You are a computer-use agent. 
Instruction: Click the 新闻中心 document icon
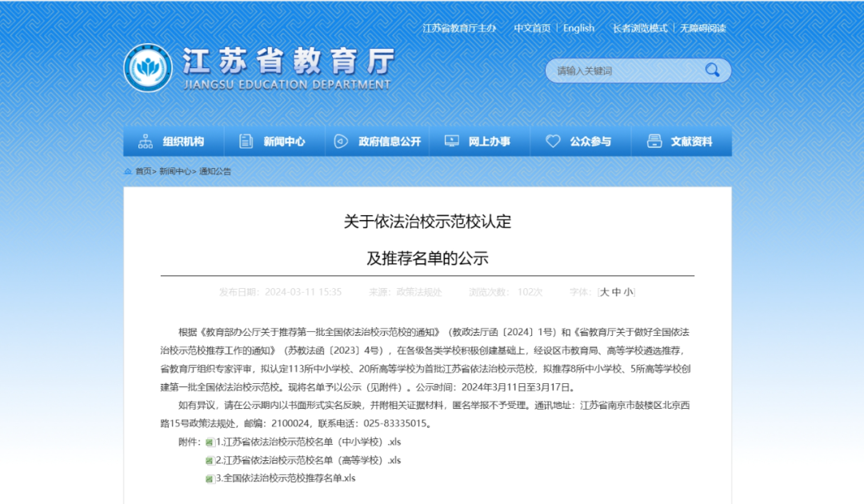[246, 142]
